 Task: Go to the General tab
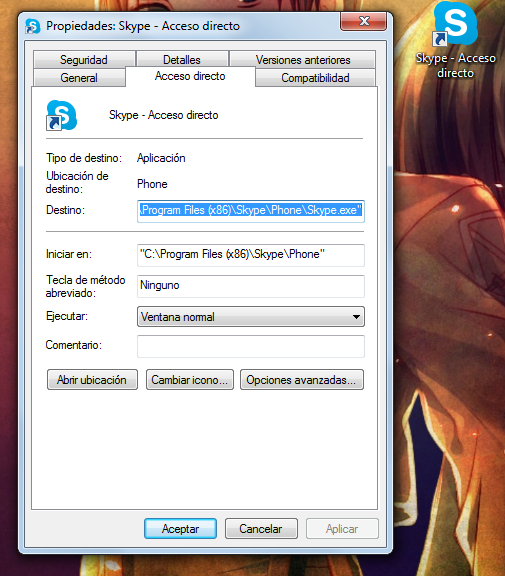click(79, 78)
